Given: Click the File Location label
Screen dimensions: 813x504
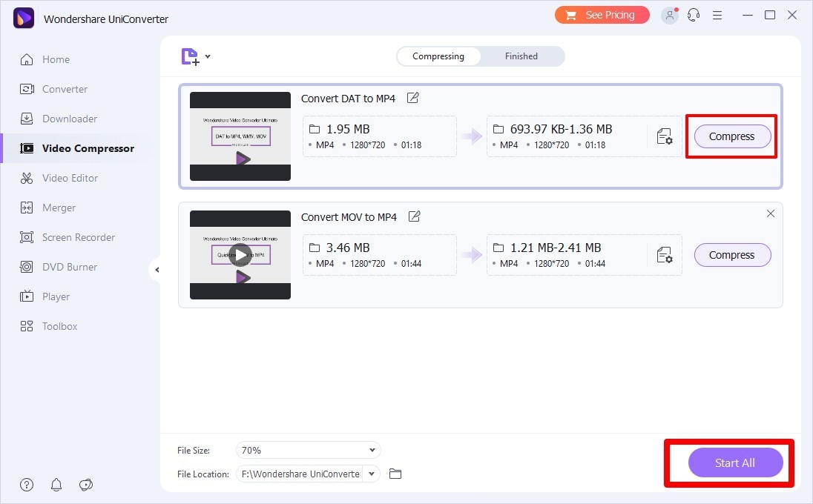Looking at the screenshot, I should 203,474.
